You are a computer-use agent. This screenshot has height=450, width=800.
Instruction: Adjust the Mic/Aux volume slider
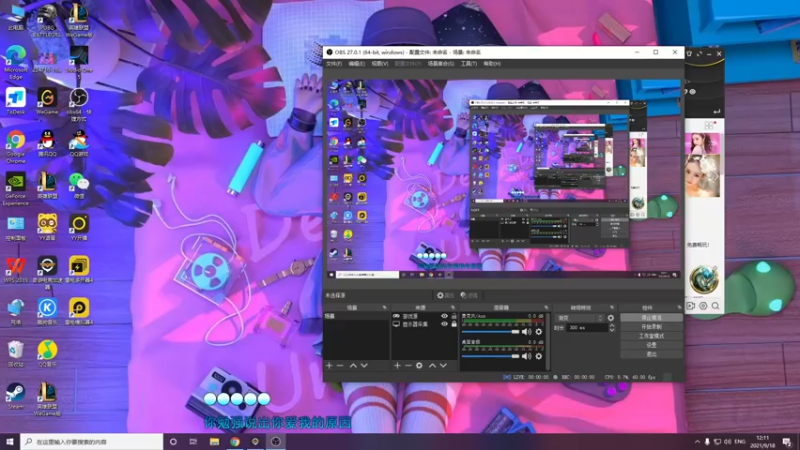(491, 332)
